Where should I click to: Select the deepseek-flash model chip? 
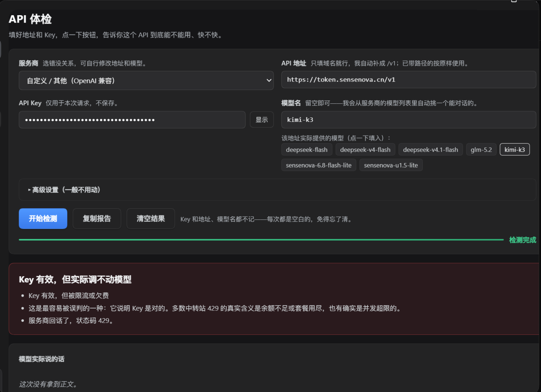point(306,150)
